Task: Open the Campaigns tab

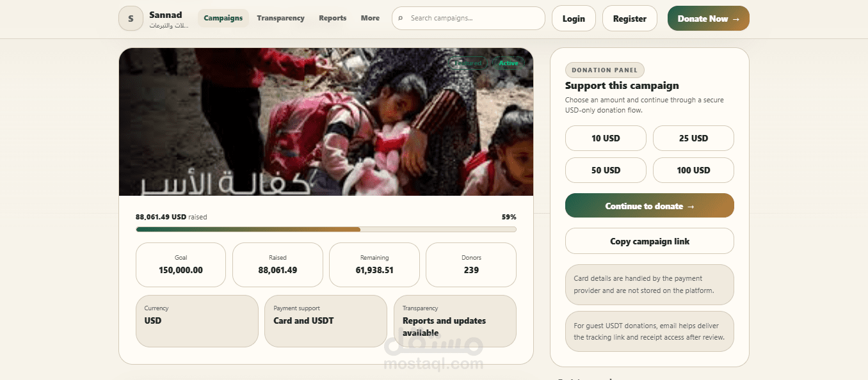Action: pos(223,18)
